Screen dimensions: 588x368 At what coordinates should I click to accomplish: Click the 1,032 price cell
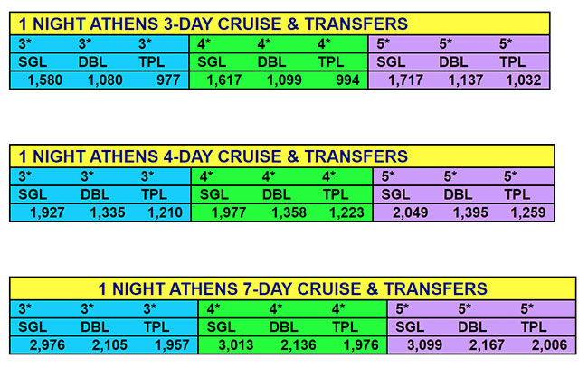(528, 80)
